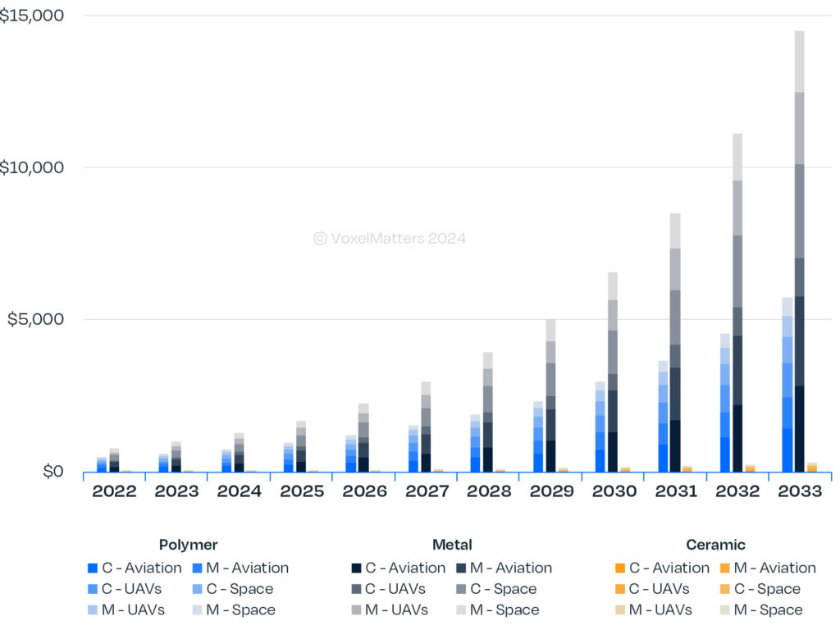
Task: Click the 2033 year label on the x-axis
Action: point(799,491)
